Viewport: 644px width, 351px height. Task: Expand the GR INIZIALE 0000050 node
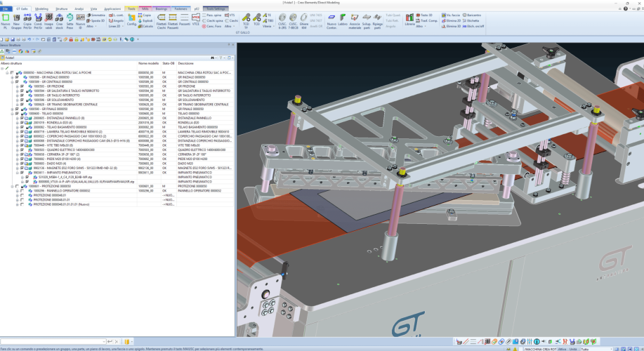[12, 77]
